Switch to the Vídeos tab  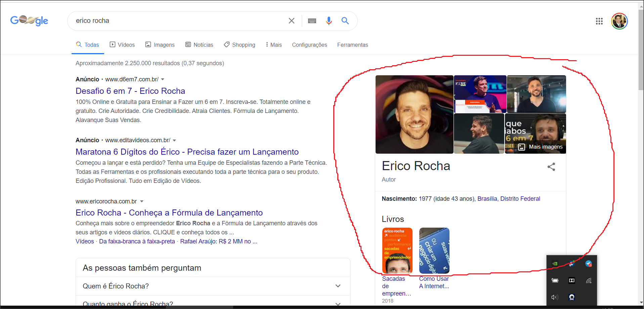coord(122,45)
